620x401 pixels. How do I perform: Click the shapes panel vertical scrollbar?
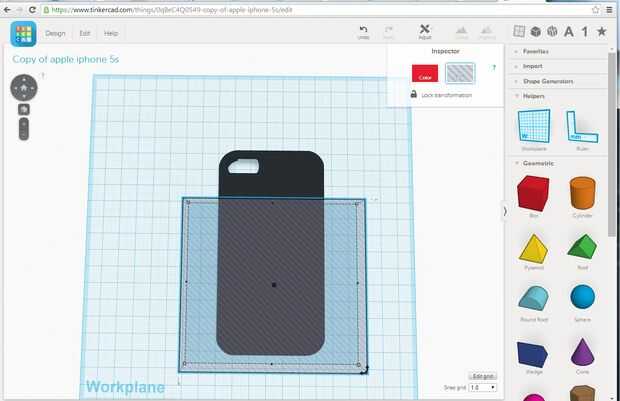(x=611, y=144)
